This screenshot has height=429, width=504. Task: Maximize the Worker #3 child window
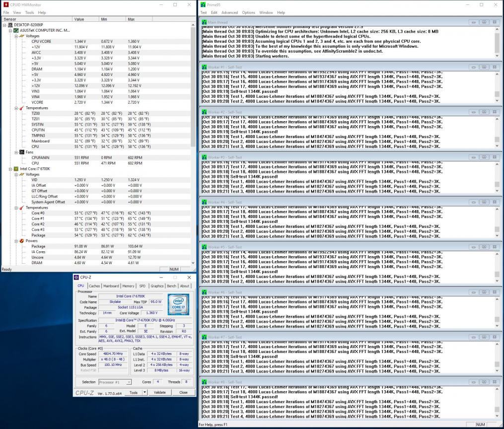pos(484,157)
